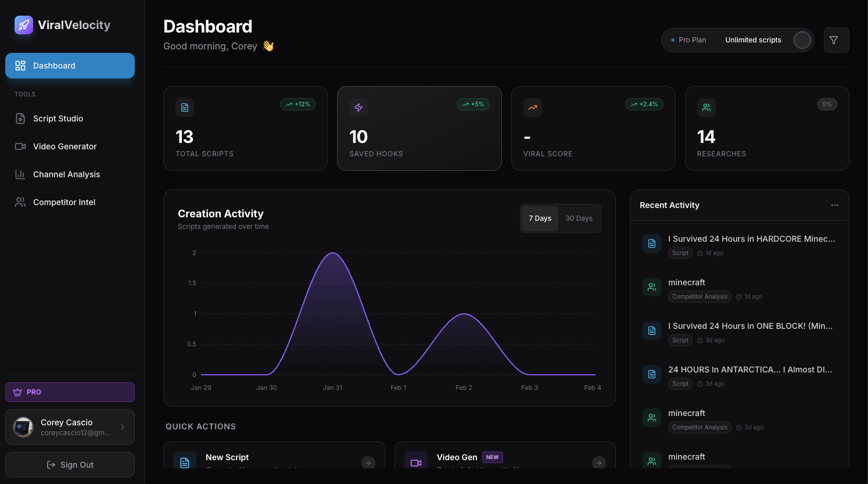Open Recent Activity three-dot menu

click(x=834, y=205)
